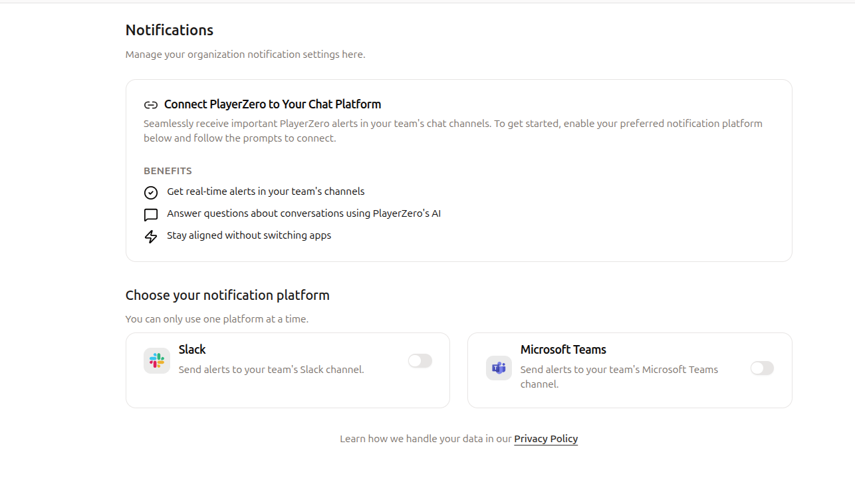Click the Teams channel alert description text
855x504 pixels.
tap(618, 376)
